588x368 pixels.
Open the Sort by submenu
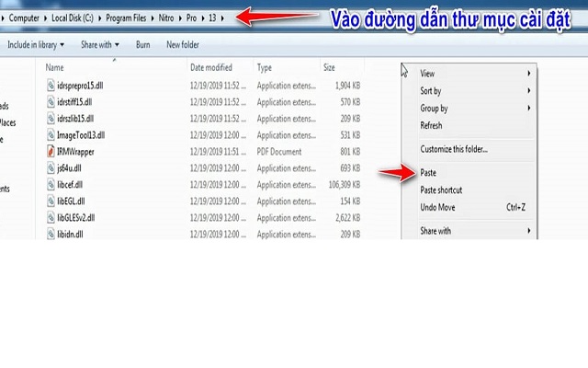pyautogui.click(x=474, y=90)
